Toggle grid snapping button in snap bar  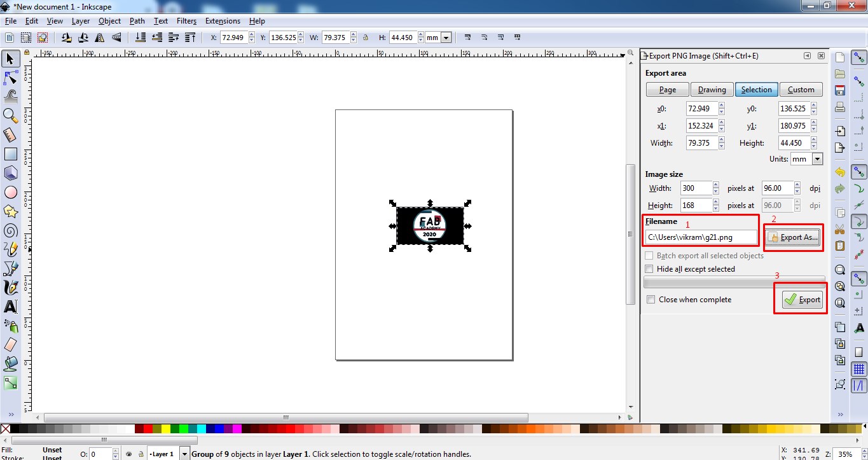click(859, 369)
